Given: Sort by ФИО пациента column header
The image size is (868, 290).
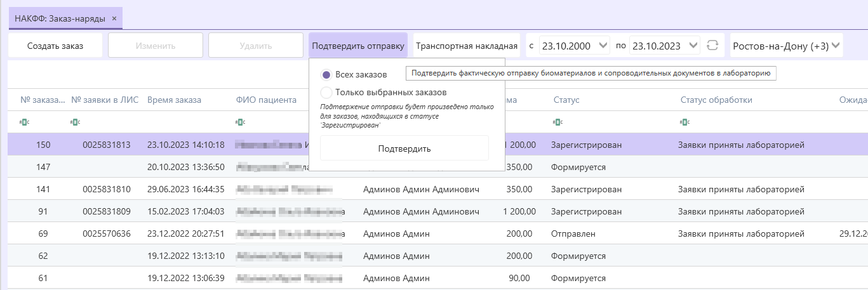Looking at the screenshot, I should pos(266,100).
